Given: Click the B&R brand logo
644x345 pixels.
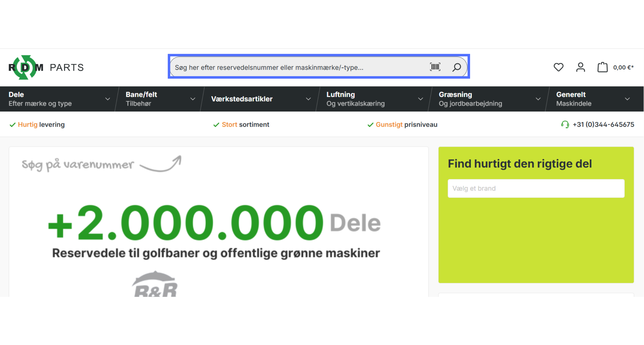Looking at the screenshot, I should click(x=155, y=285).
